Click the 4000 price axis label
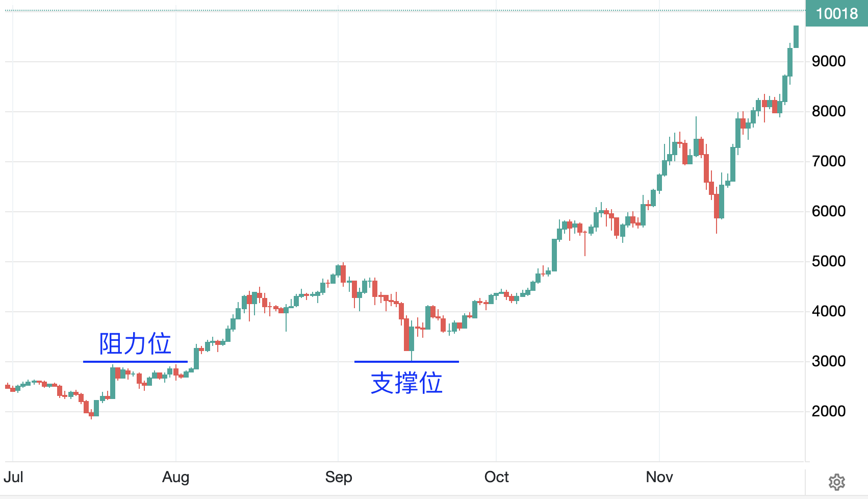This screenshot has height=499, width=868. pyautogui.click(x=829, y=311)
